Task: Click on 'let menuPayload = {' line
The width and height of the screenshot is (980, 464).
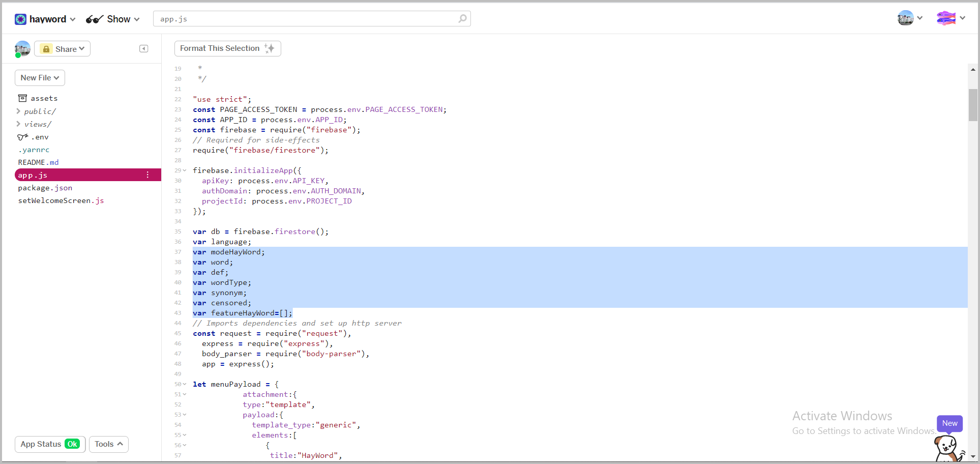Action: pos(235,384)
